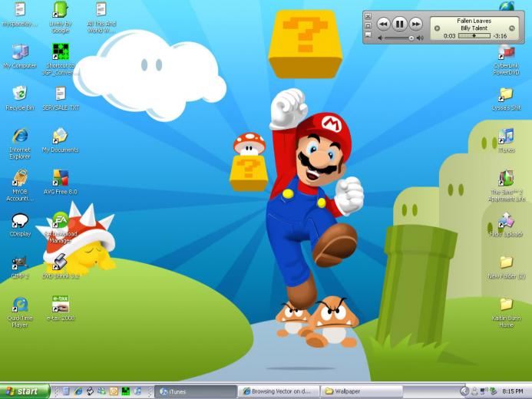Click the song progress bar in iTunes
532x399 pixels.
pyautogui.click(x=474, y=36)
